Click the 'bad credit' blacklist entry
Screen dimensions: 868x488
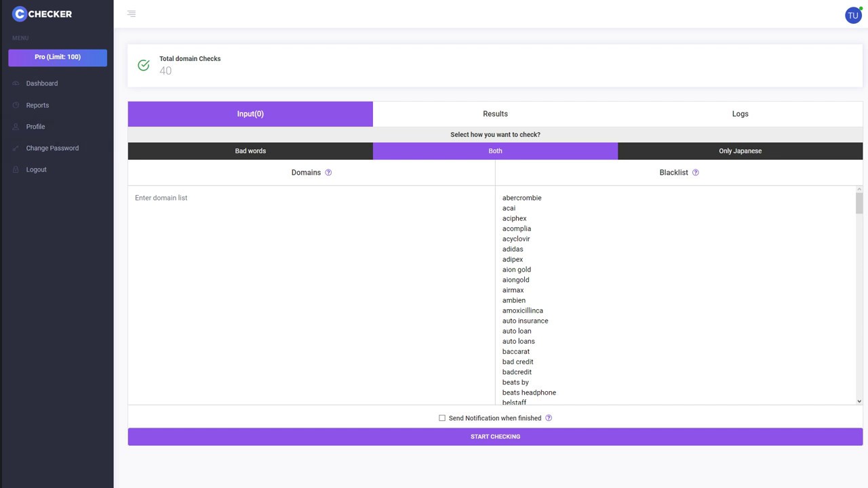518,362
